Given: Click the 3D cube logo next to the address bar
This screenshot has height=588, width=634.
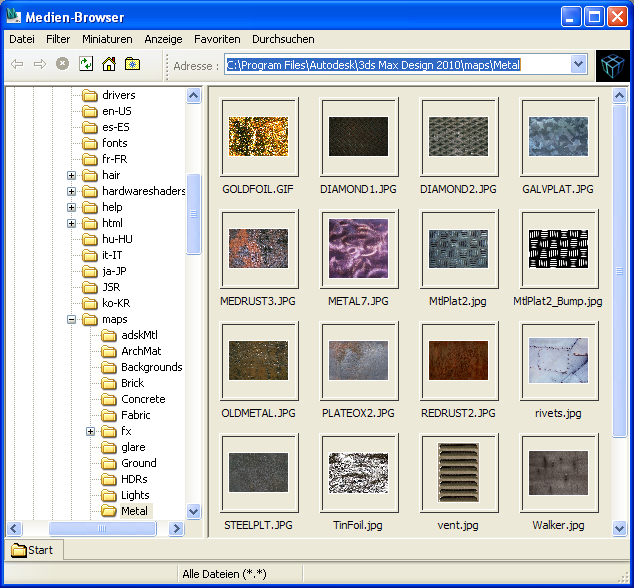Looking at the screenshot, I should pos(613,66).
